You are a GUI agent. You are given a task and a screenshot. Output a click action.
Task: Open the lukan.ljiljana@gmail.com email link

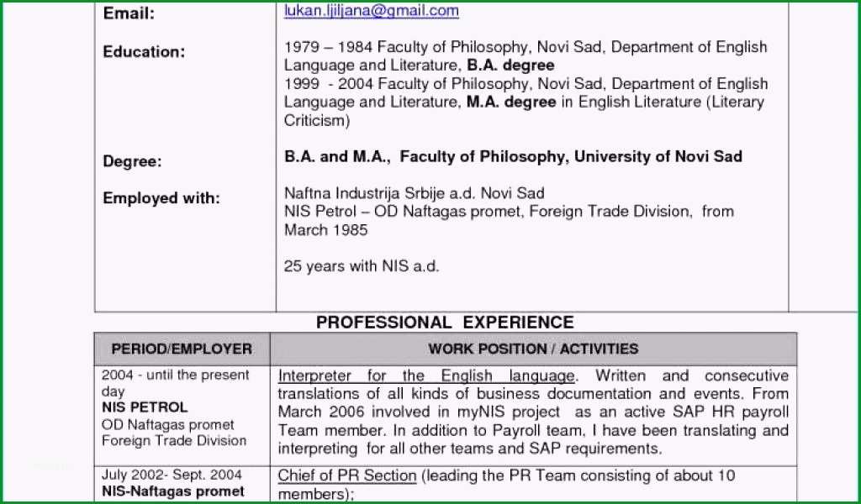click(x=371, y=10)
